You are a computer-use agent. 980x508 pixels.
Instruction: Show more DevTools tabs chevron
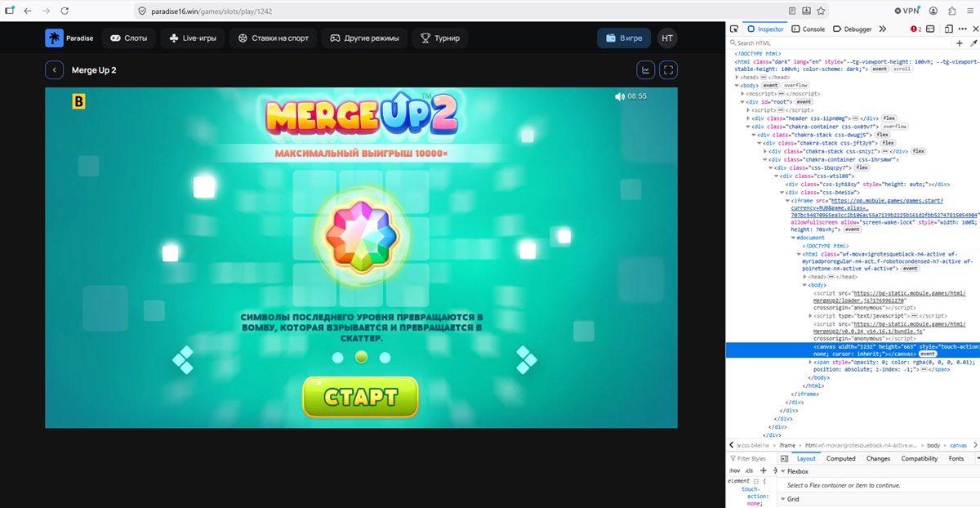tap(883, 29)
